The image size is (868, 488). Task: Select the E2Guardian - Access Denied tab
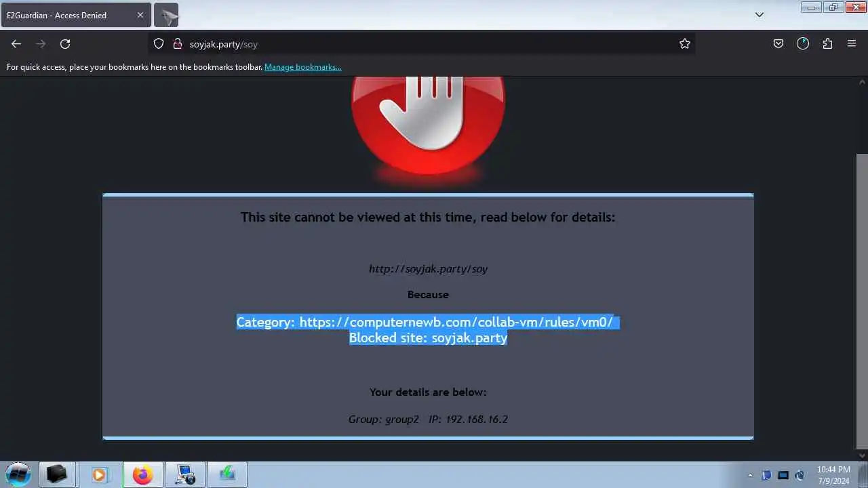tap(76, 15)
